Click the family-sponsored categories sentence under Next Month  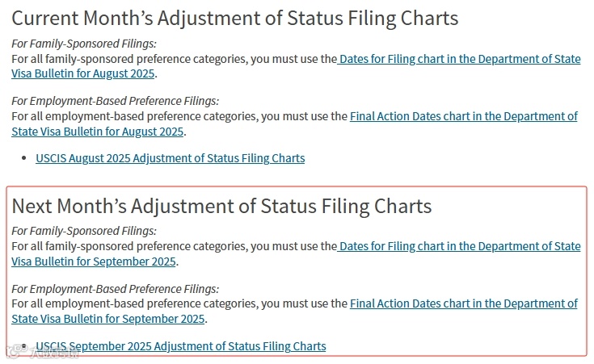(x=175, y=247)
